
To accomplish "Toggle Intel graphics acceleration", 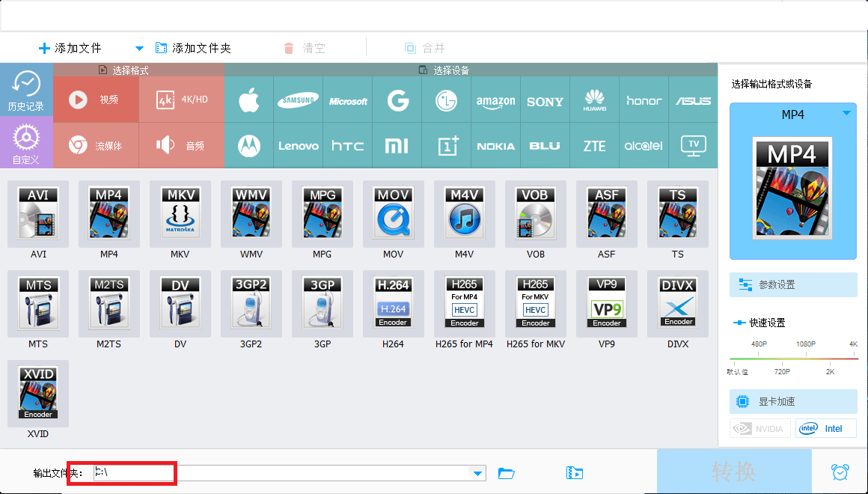I will (825, 429).
